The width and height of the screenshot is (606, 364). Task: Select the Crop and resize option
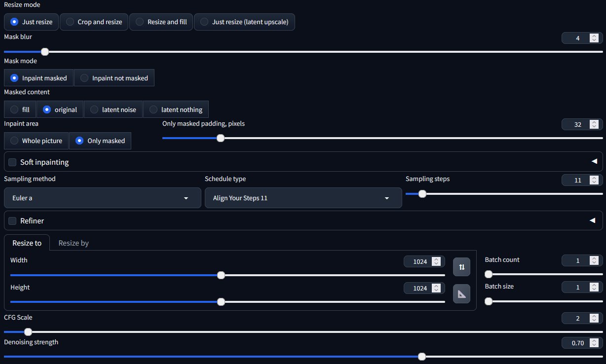point(94,22)
